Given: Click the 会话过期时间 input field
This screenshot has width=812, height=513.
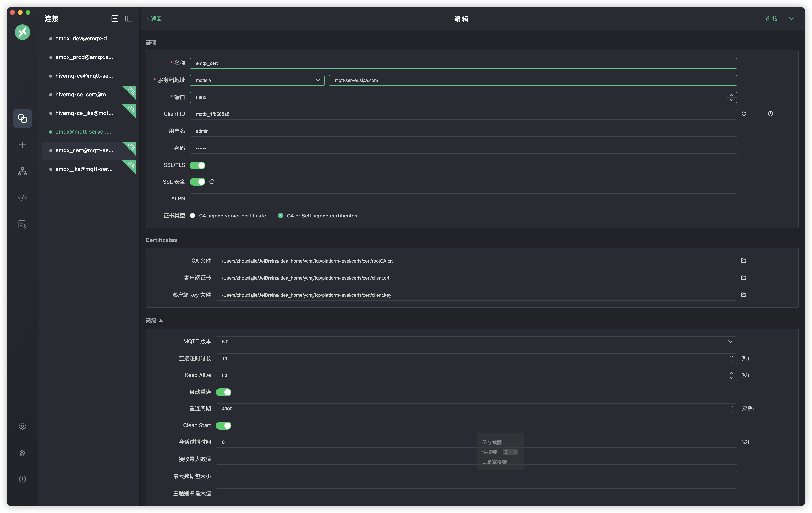Looking at the screenshot, I should point(476,442).
